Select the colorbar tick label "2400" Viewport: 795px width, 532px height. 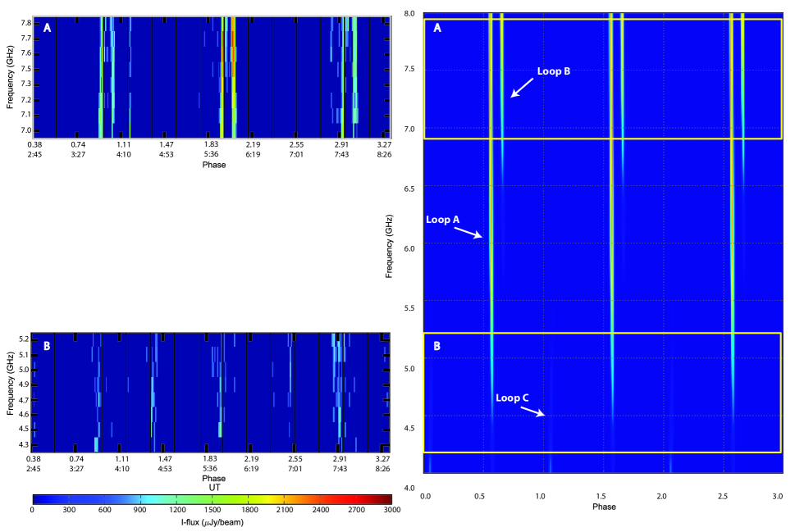click(x=321, y=510)
